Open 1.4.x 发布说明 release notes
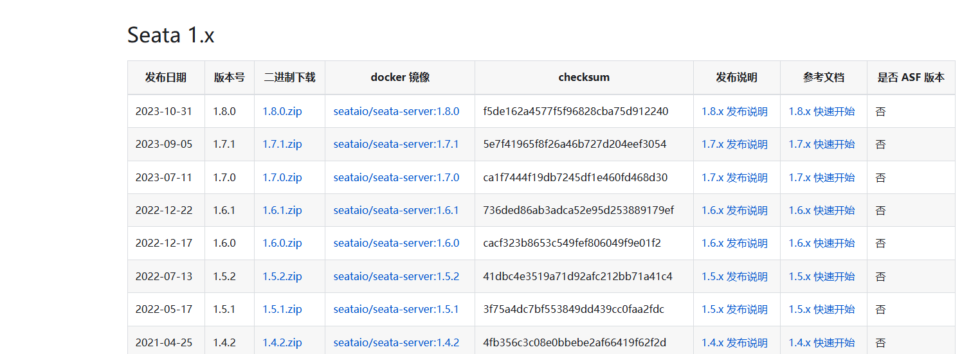The height and width of the screenshot is (354, 980). (734, 342)
